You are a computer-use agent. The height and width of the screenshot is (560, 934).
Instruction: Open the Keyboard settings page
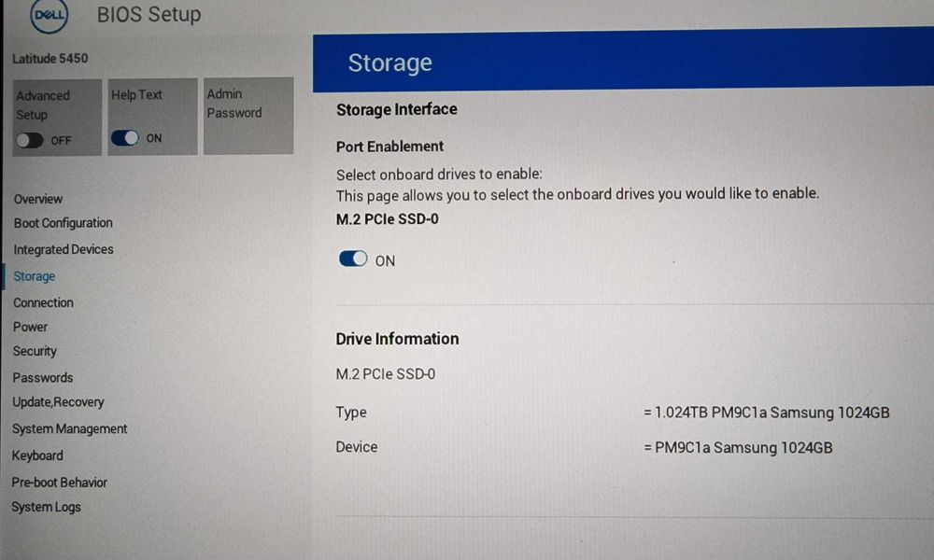[37, 455]
